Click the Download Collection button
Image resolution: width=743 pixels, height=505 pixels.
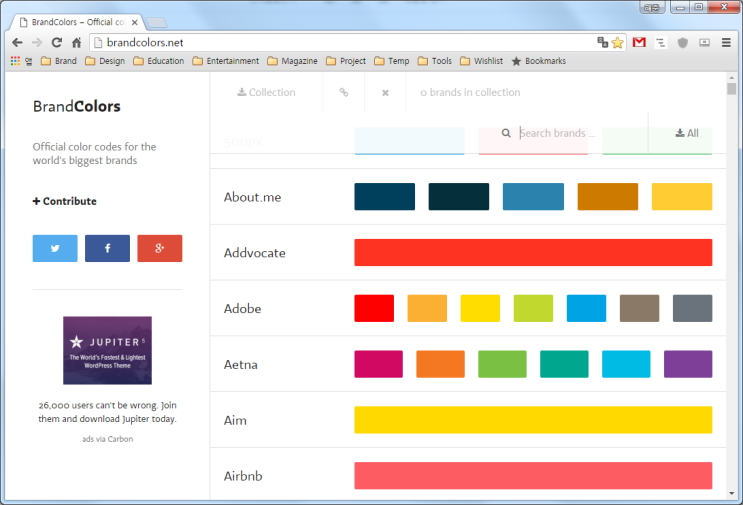266,93
